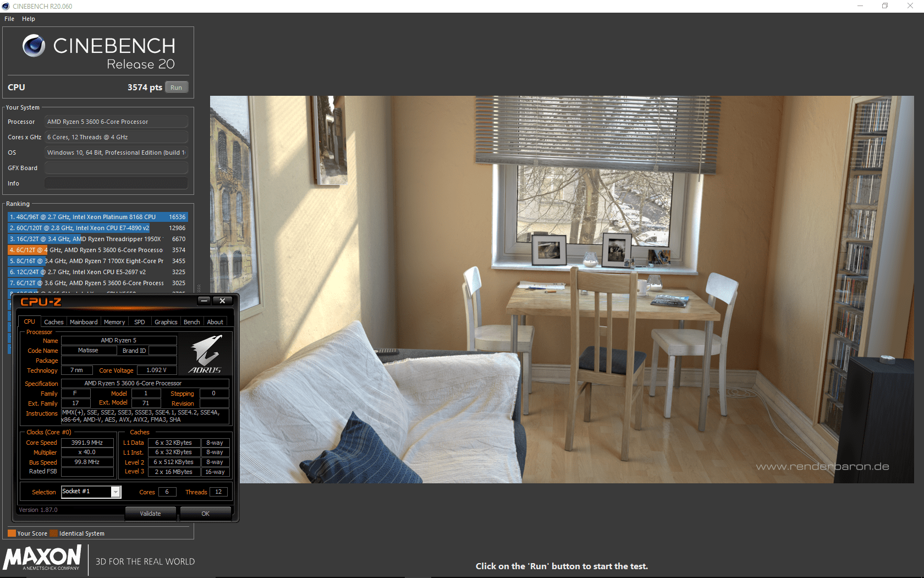Click the Processor name field in Cinebench
The width and height of the screenshot is (924, 578).
coord(116,122)
